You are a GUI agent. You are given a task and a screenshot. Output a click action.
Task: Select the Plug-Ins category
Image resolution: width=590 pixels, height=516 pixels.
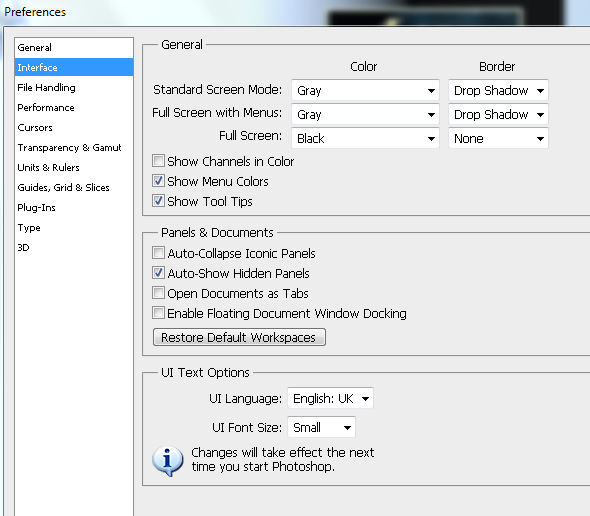point(74,207)
